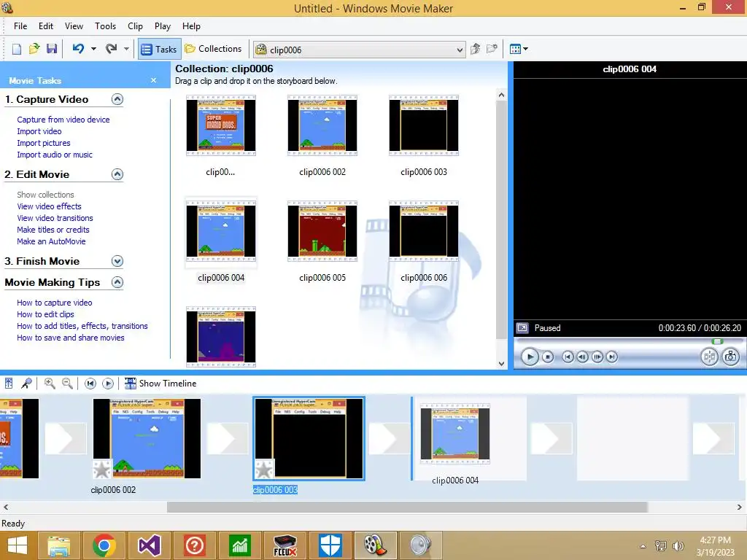
Task: Click the preview seek bar slider
Action: pyautogui.click(x=717, y=341)
